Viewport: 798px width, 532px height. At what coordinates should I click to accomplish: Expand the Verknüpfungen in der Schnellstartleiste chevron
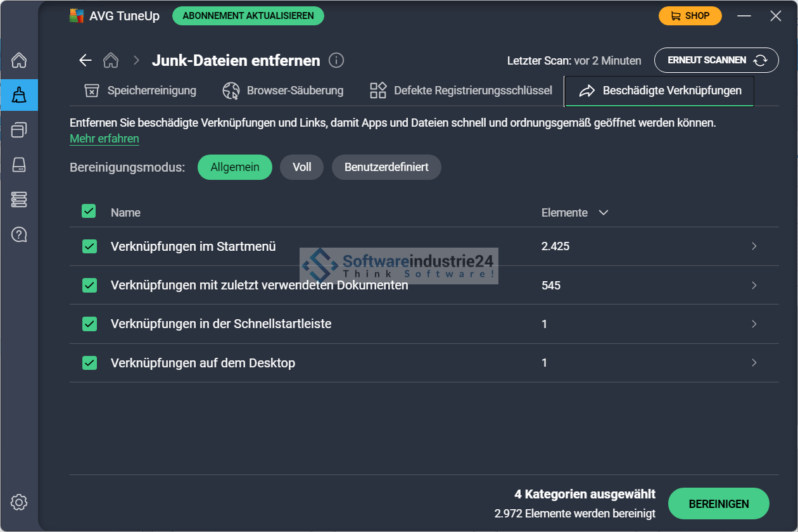(754, 324)
